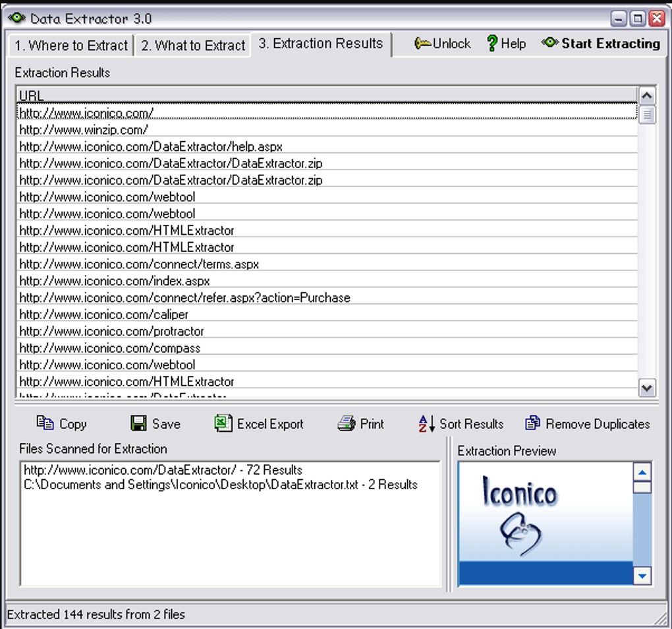Select the row http://www.iconico.com/
The width and height of the screenshot is (672, 629).
click(x=327, y=113)
